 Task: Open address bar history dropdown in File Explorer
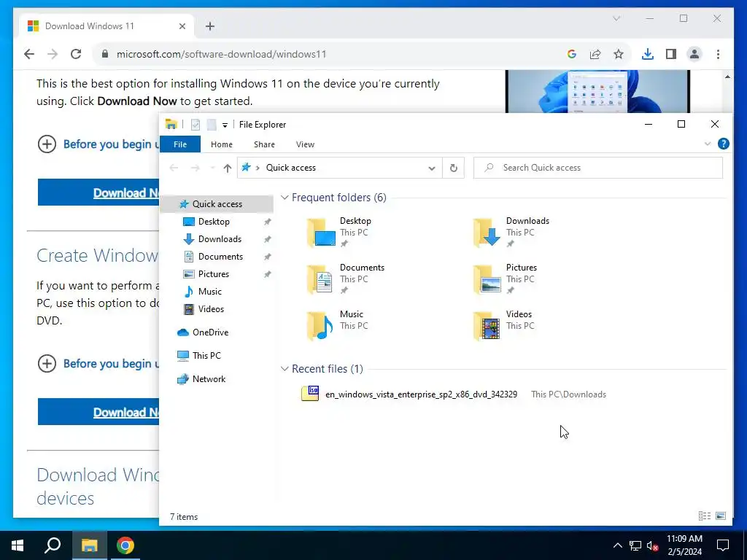(x=432, y=168)
